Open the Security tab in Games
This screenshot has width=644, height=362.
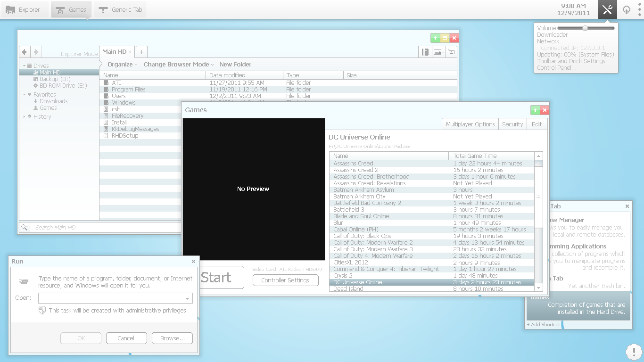tap(512, 124)
